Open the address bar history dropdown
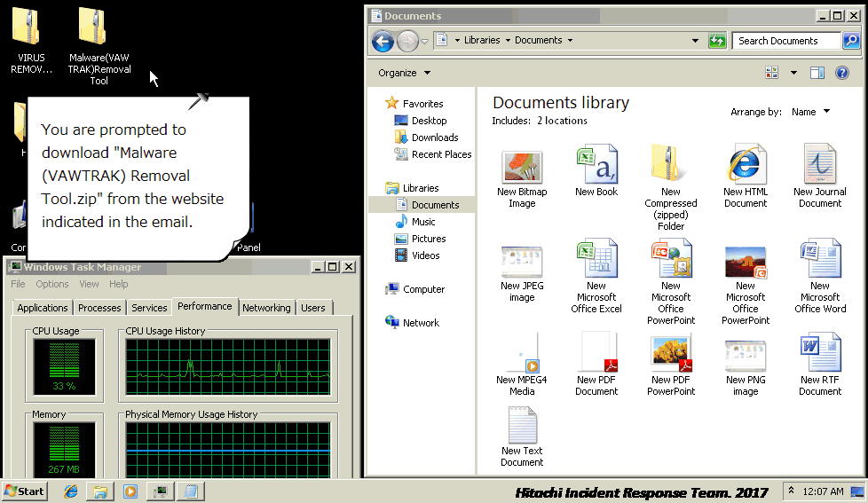This screenshot has height=503, width=868. click(x=695, y=41)
